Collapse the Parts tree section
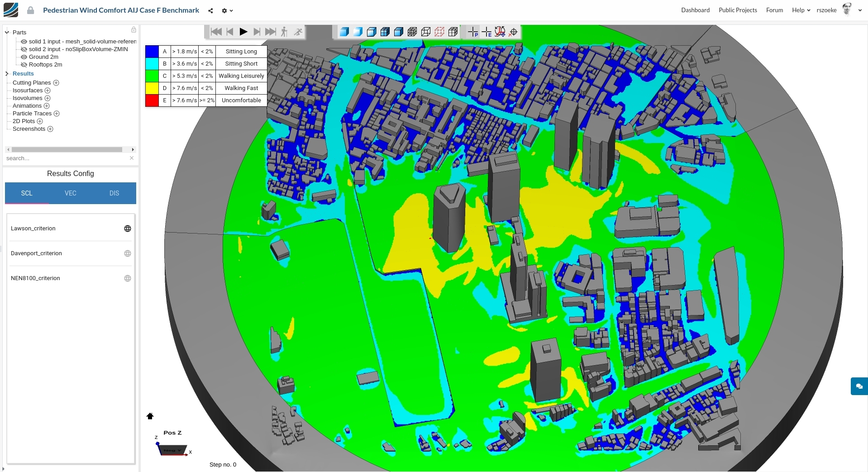Viewport: 868px width, 472px height. [x=6, y=32]
